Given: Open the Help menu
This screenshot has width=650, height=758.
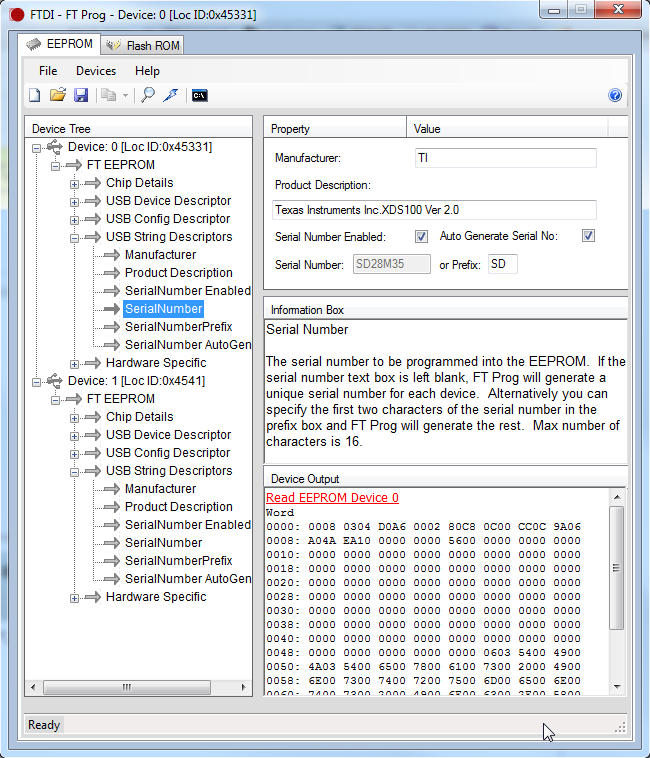Looking at the screenshot, I should pos(147,71).
